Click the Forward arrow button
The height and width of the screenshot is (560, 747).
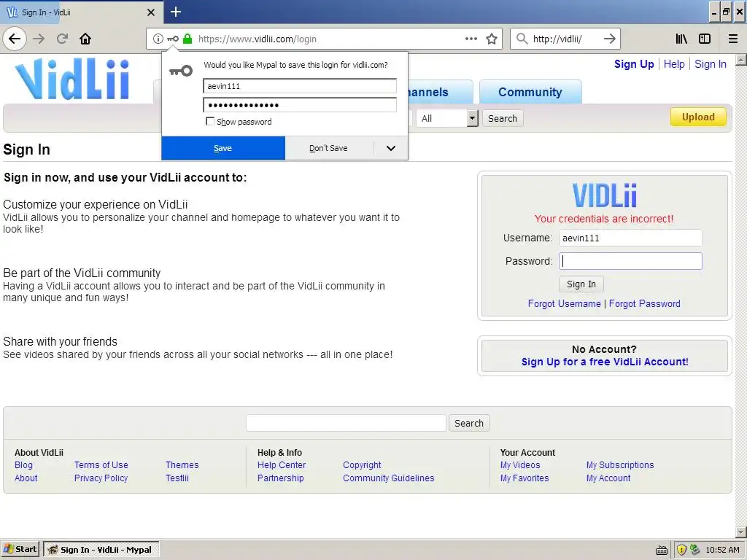click(39, 39)
